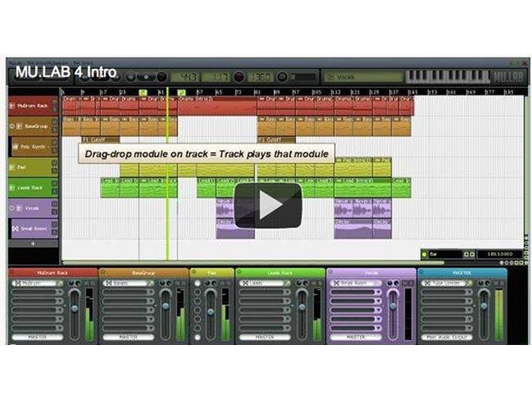Adjust the MuDrum Rack volume fader
The image size is (532, 399).
click(74, 308)
